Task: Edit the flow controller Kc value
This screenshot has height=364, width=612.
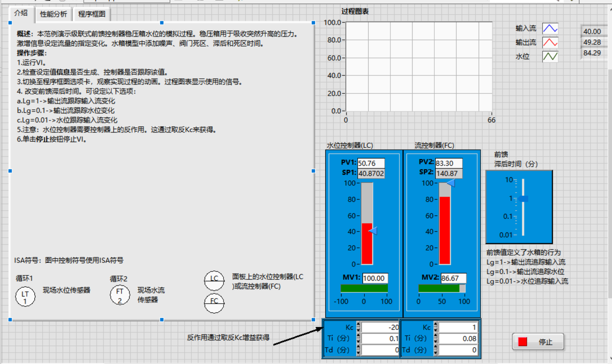Action: click(458, 327)
